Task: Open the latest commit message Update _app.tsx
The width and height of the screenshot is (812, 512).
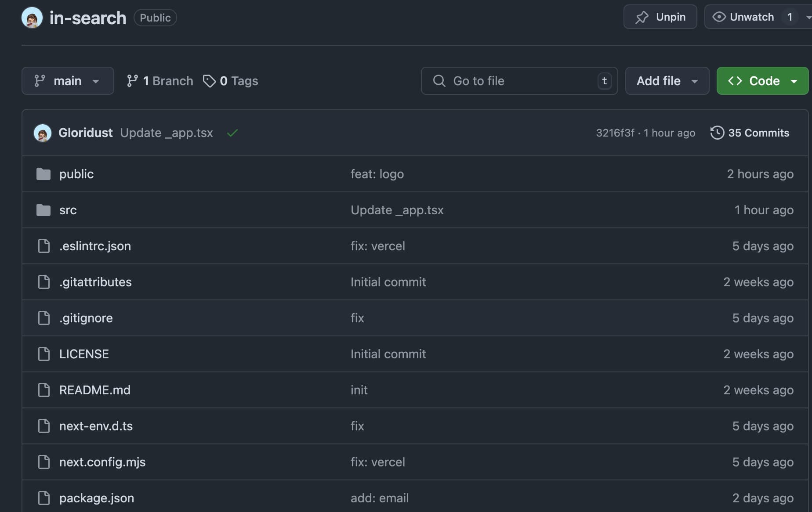Action: click(167, 133)
